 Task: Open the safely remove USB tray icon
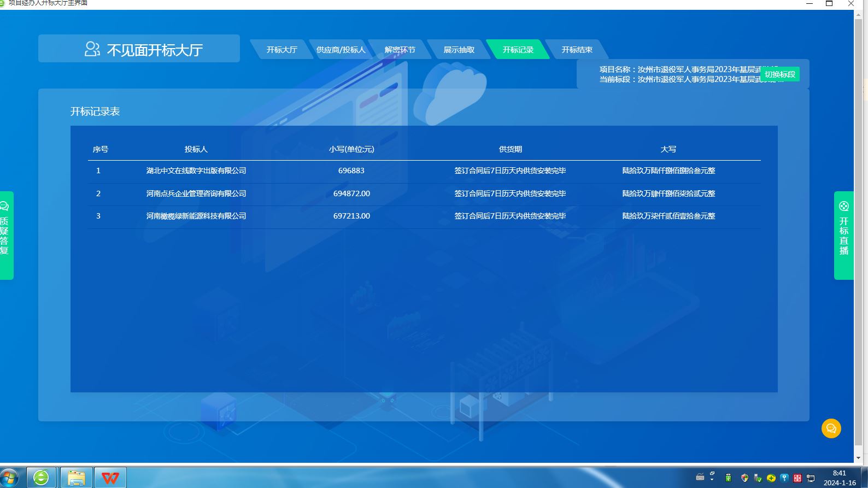pos(758,478)
